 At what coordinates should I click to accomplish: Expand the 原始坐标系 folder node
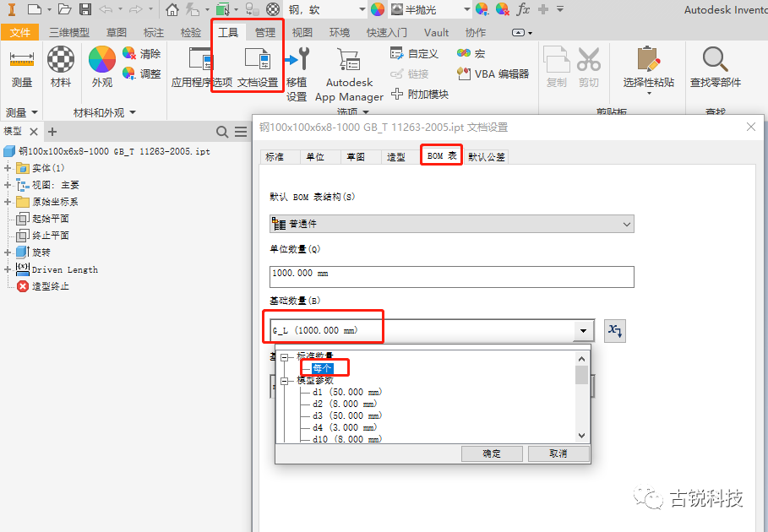tap(8, 202)
